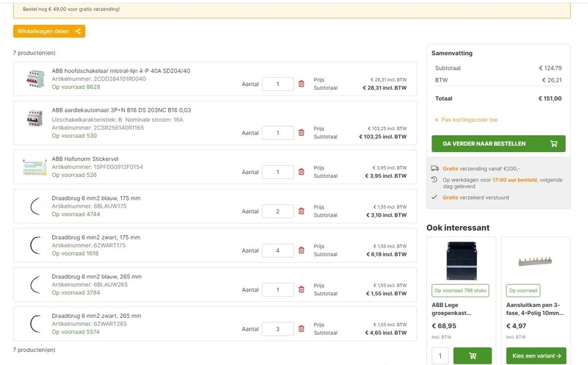Open Draadbrug 6 mm2 zwart, 265 mm
Screen dimensions: 588x365
(96, 316)
